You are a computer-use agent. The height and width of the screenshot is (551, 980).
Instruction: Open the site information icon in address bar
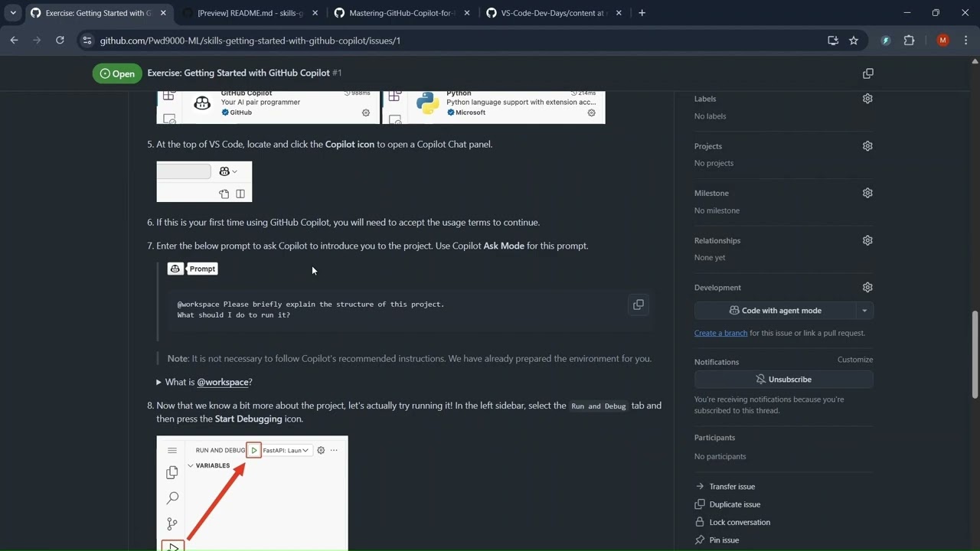[x=87, y=41]
